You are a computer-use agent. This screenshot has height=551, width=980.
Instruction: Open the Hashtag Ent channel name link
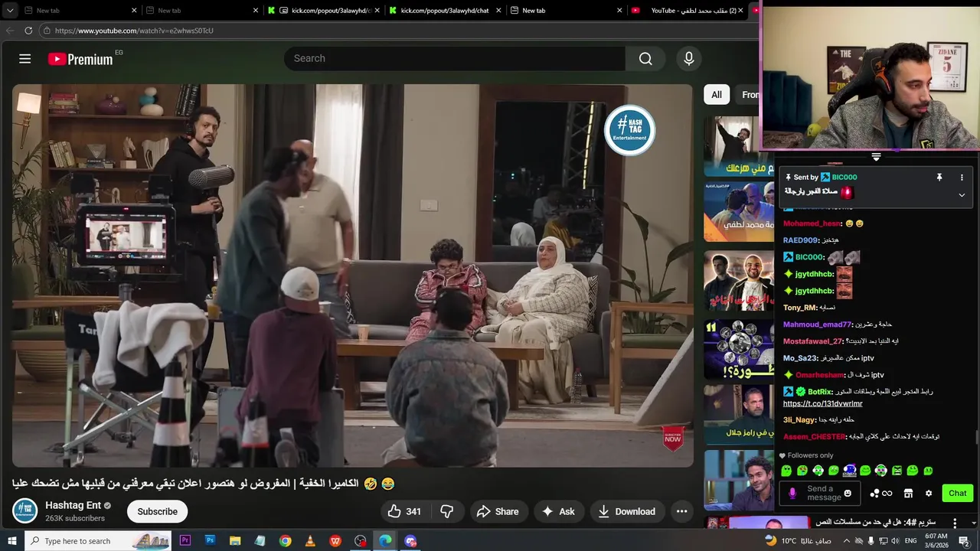tap(73, 505)
